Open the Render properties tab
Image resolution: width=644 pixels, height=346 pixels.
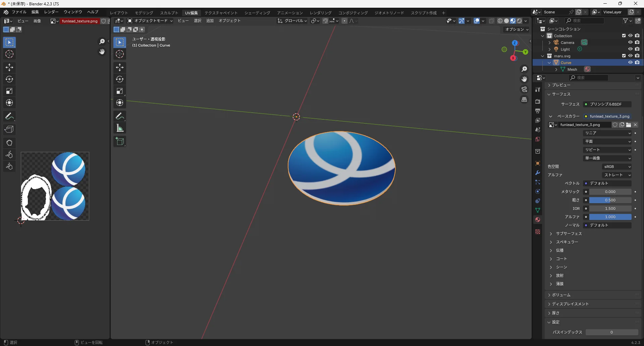(x=538, y=101)
